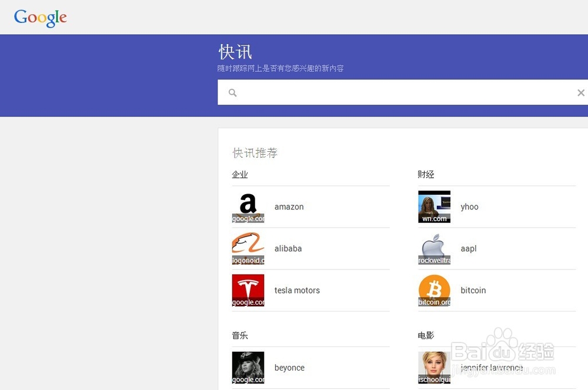
Task: Click the 电影 category heading
Action: click(426, 335)
